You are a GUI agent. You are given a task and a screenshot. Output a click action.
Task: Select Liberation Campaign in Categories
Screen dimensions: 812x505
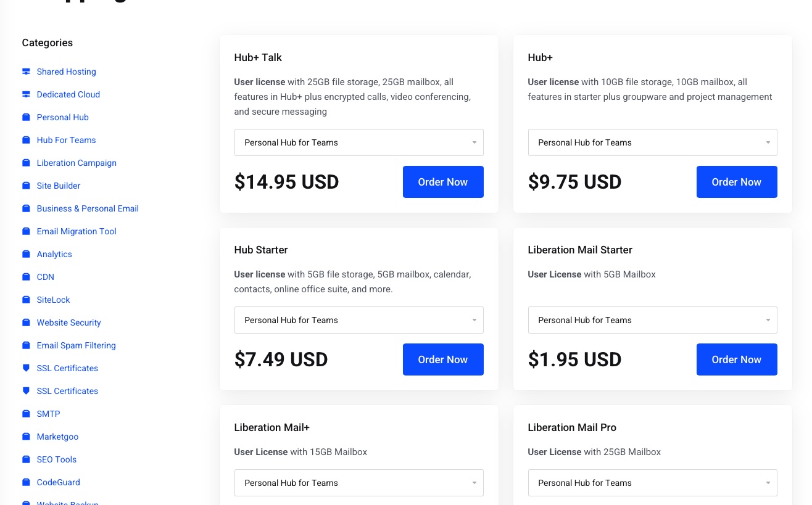pos(77,163)
